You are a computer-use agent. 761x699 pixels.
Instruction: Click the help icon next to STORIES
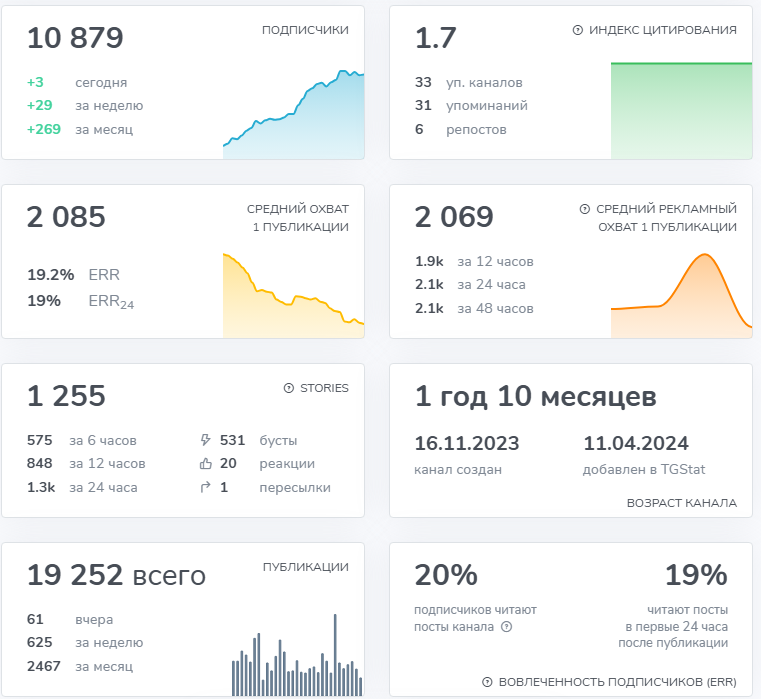[x=289, y=388]
